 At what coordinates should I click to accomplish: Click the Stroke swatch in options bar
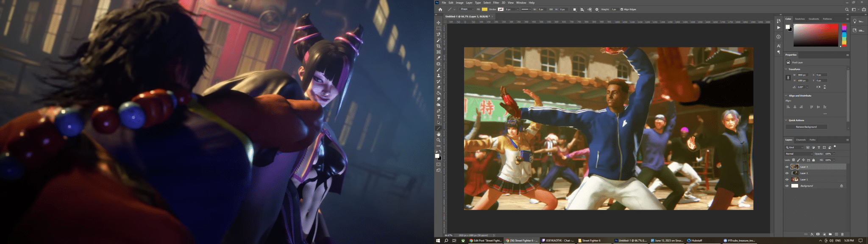tap(501, 9)
